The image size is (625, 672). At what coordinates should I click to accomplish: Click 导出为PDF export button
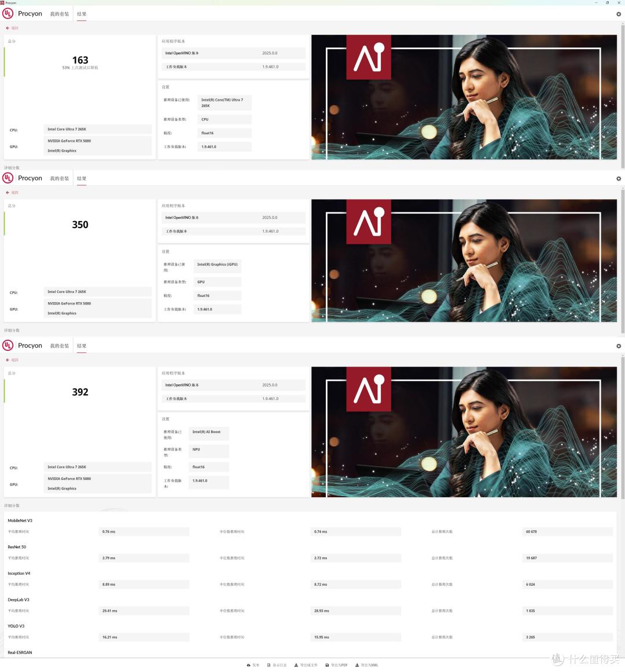click(x=336, y=665)
